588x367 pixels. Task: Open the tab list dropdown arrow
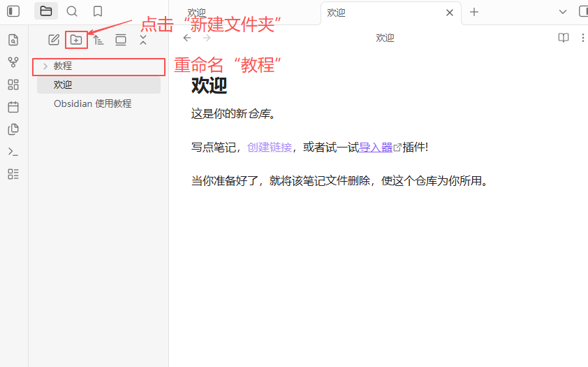click(x=562, y=12)
